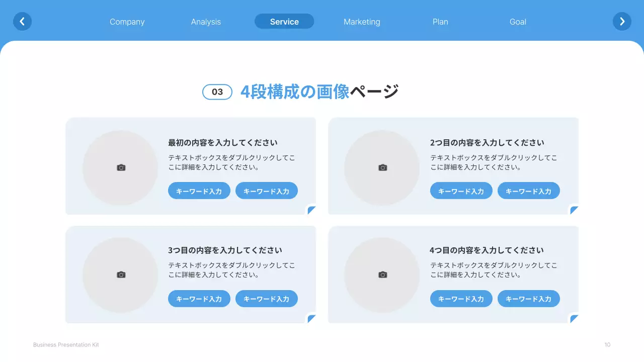Click the 03 section number badge

(217, 92)
